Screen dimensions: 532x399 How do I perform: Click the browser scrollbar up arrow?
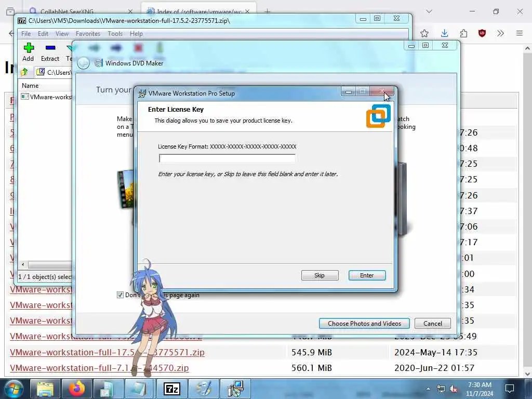pyautogui.click(x=527, y=49)
